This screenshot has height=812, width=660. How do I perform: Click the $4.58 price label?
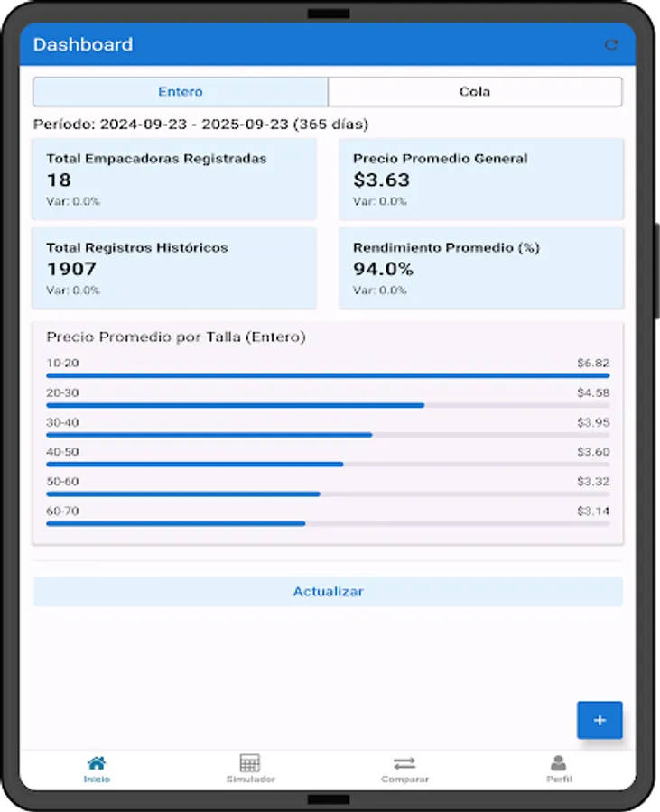[593, 392]
